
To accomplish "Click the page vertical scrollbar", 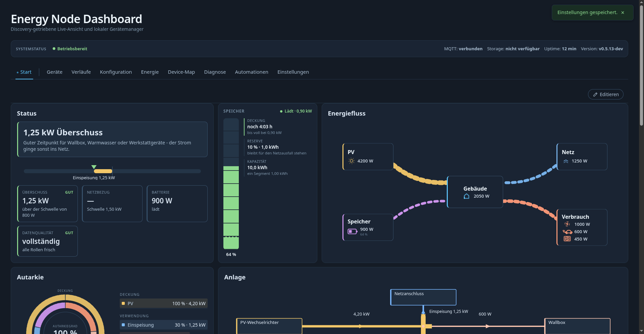I will 641,65.
